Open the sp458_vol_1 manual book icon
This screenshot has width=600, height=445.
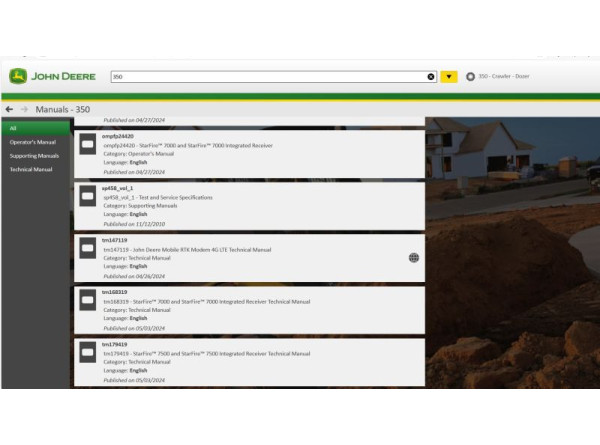(x=88, y=197)
